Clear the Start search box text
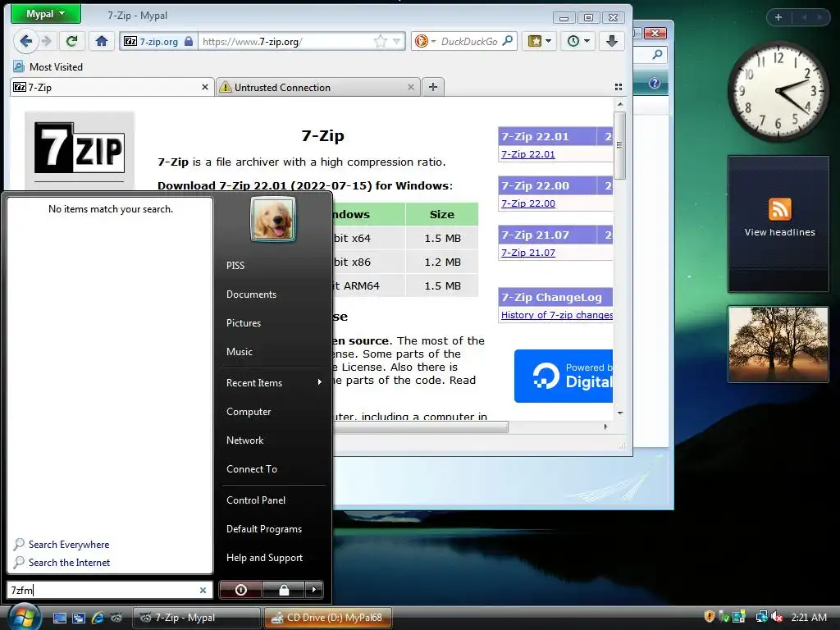The width and height of the screenshot is (840, 630). [x=203, y=591]
